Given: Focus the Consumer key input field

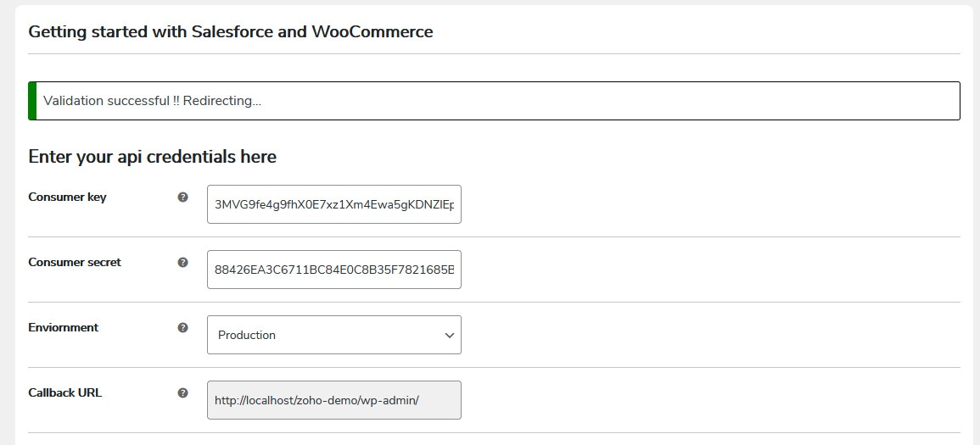Looking at the screenshot, I should (334, 204).
